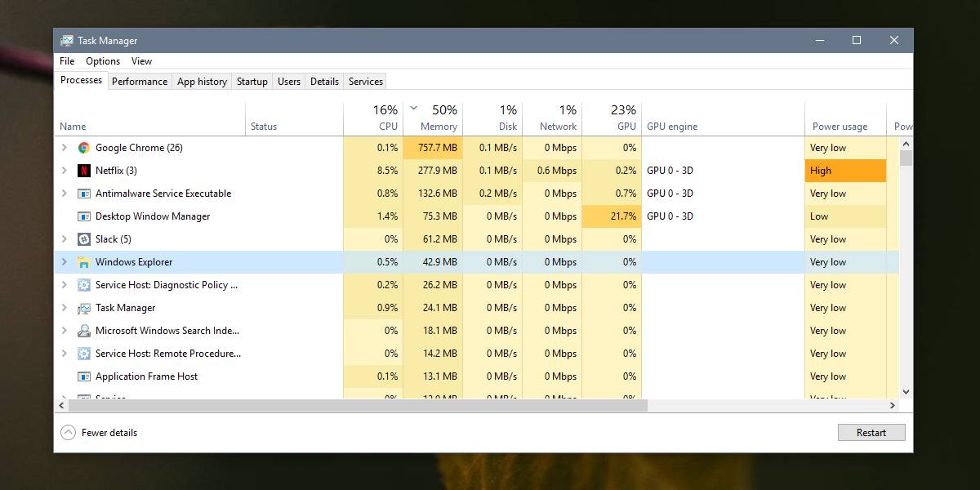Image resolution: width=980 pixels, height=490 pixels.
Task: Click the vertical scrollbar down arrow
Action: (x=905, y=391)
